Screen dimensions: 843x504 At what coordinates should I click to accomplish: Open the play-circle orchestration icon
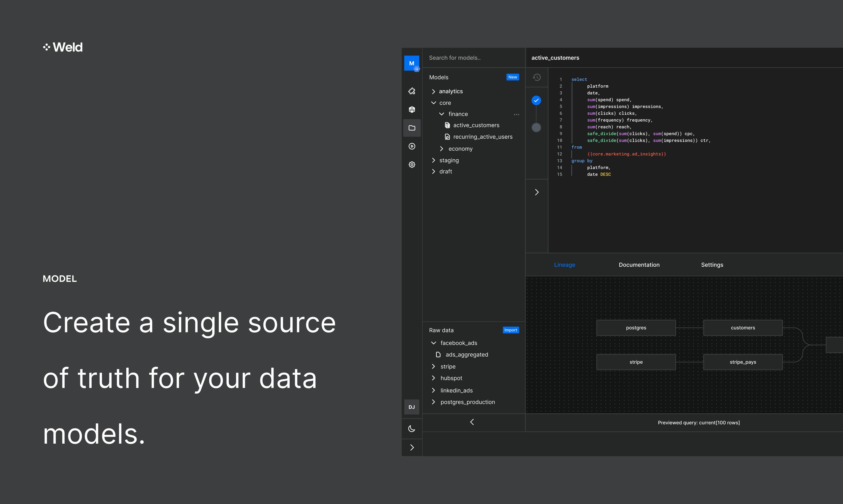pos(412,146)
